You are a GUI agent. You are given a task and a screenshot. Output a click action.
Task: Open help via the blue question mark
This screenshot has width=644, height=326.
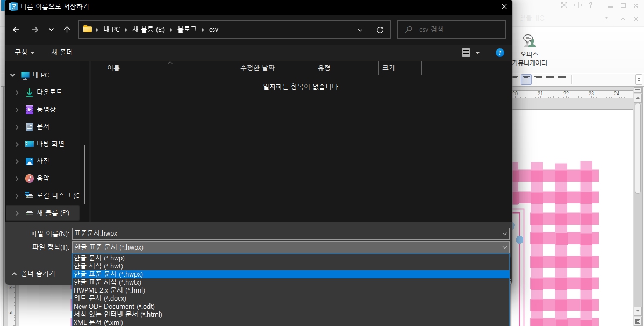(499, 52)
